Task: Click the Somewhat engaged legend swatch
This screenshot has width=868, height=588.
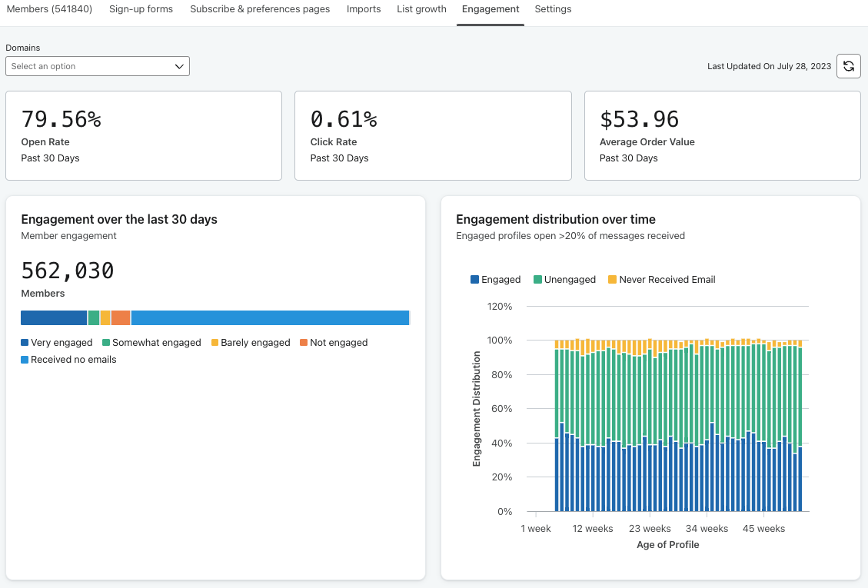Action: point(107,343)
